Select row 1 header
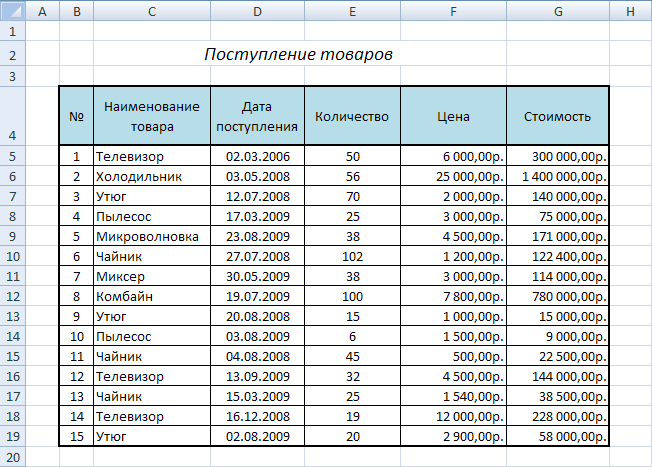 [12, 31]
